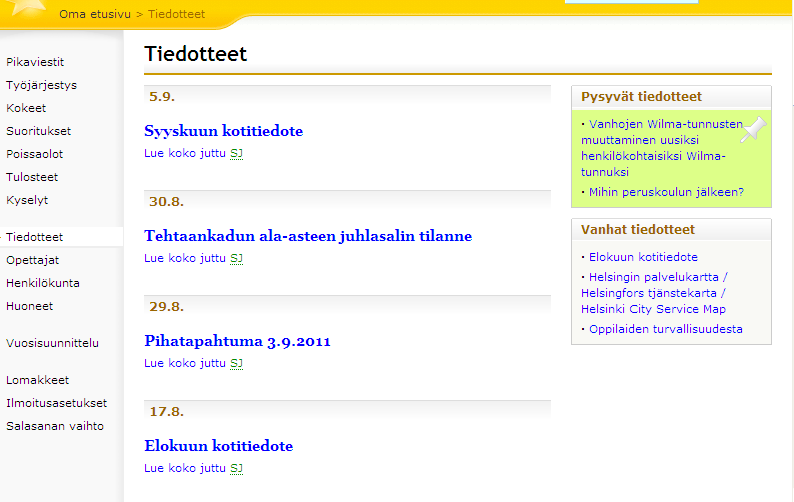This screenshot has width=794, height=502.
Task: Open Kyselyt sidebar item
Action: point(27,200)
